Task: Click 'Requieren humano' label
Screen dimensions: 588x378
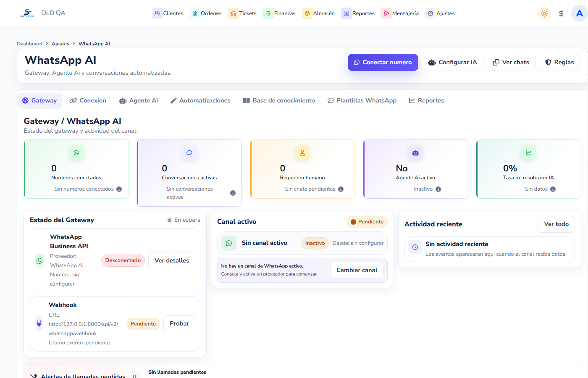Action: (302, 178)
